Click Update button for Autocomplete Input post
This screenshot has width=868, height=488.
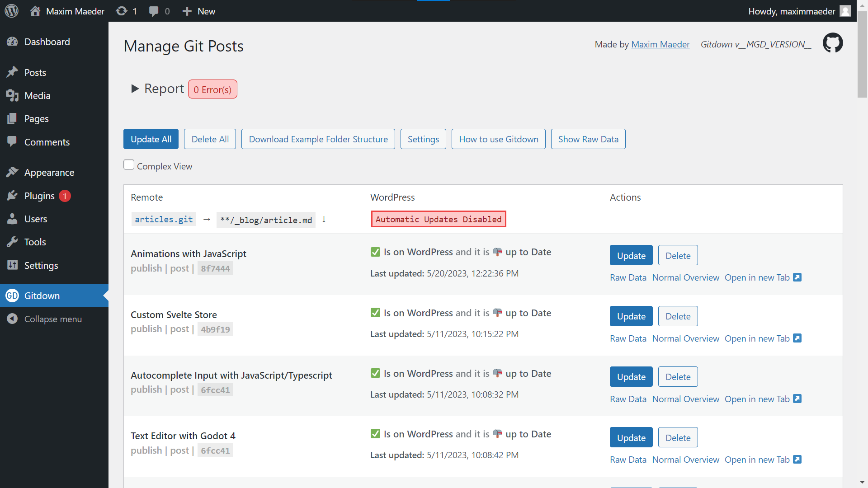tap(631, 376)
